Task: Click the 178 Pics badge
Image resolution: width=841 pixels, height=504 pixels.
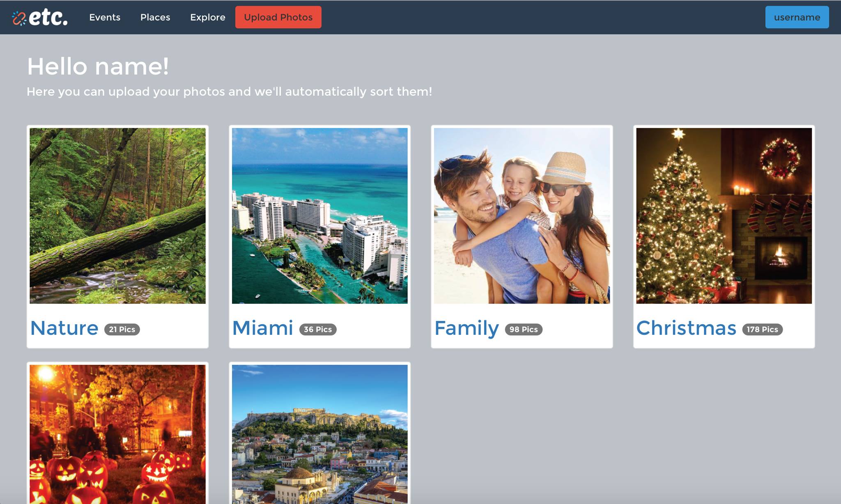Action: [x=763, y=330]
